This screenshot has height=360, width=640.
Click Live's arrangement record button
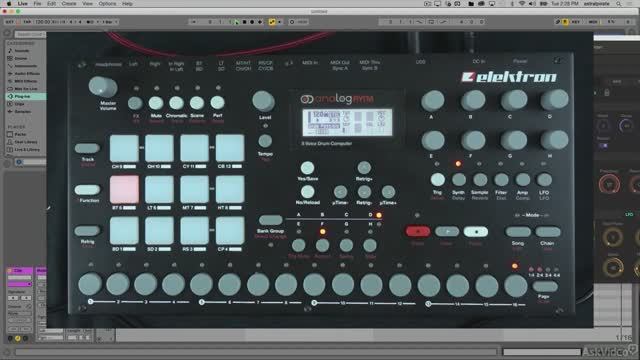coord(252,22)
